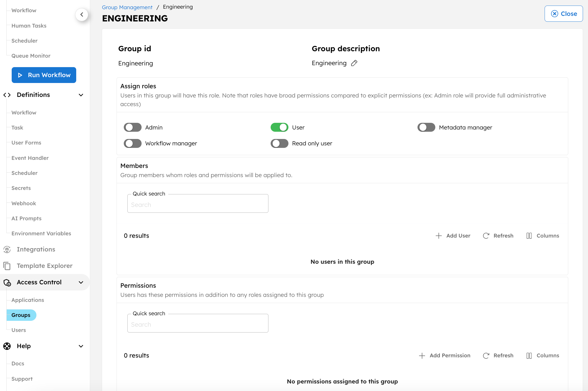Image resolution: width=588 pixels, height=391 pixels.
Task: Open Workflow under Definitions
Action: (x=24, y=113)
